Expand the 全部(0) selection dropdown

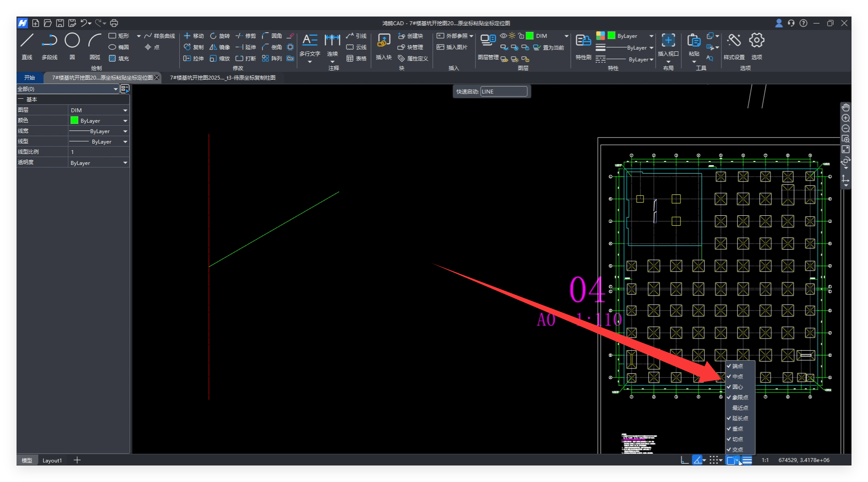click(x=115, y=89)
